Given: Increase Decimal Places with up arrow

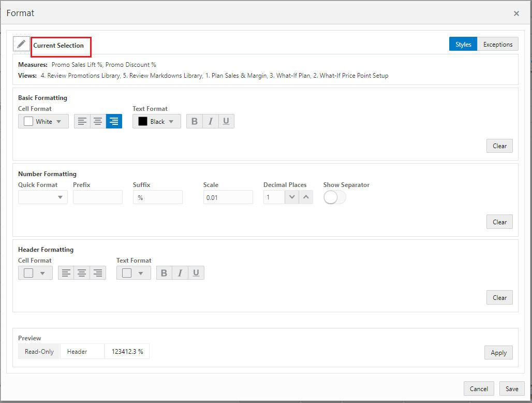Looking at the screenshot, I should 306,197.
